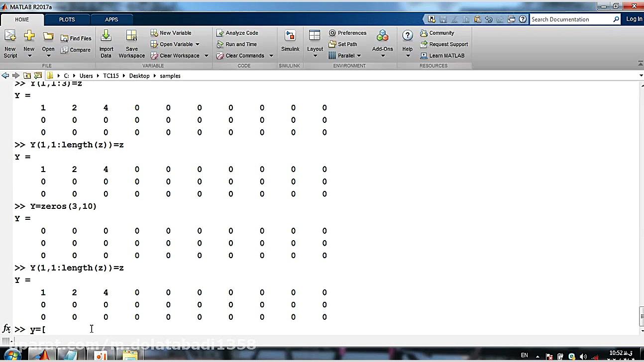Image resolution: width=644 pixels, height=362 pixels.
Task: Click the quick access Undo icon
Action: (x=489, y=19)
